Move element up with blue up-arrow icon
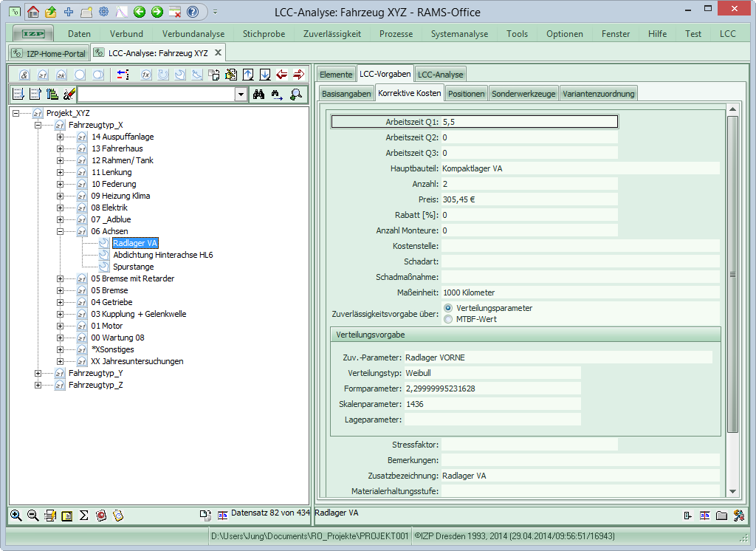Screen dimensions: 756x551 click(248, 75)
